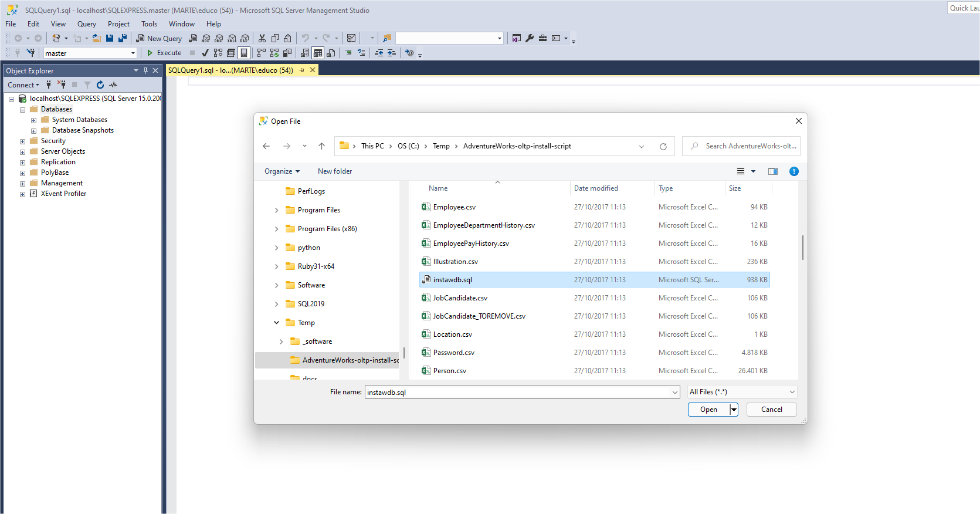Click the Parse checkmark icon
Screen dimensions: 980x514
(205, 53)
